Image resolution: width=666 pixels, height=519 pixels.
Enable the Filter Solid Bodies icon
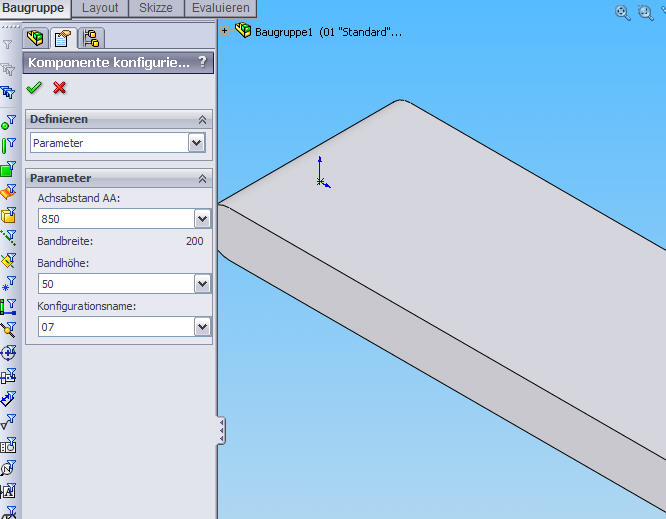point(8,215)
